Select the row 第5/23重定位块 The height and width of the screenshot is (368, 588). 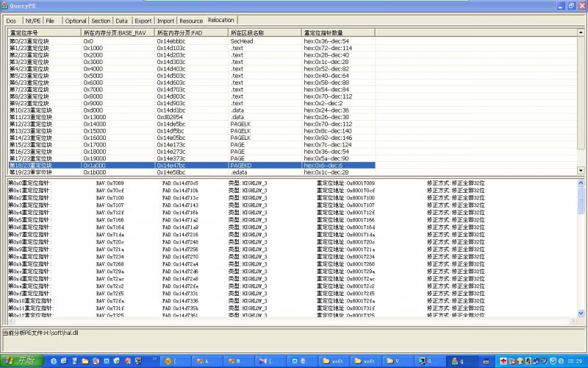[191, 76]
